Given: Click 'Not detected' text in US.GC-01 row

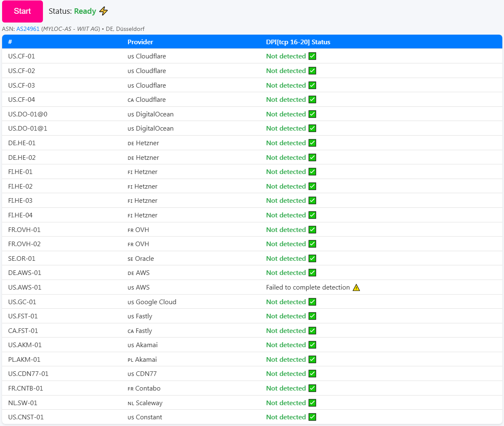Looking at the screenshot, I should point(286,302).
